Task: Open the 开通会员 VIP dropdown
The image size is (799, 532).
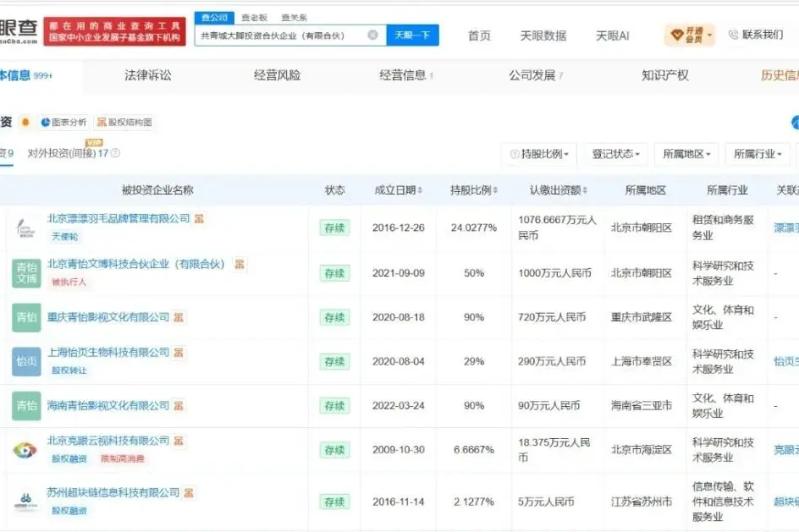Action: click(x=690, y=36)
